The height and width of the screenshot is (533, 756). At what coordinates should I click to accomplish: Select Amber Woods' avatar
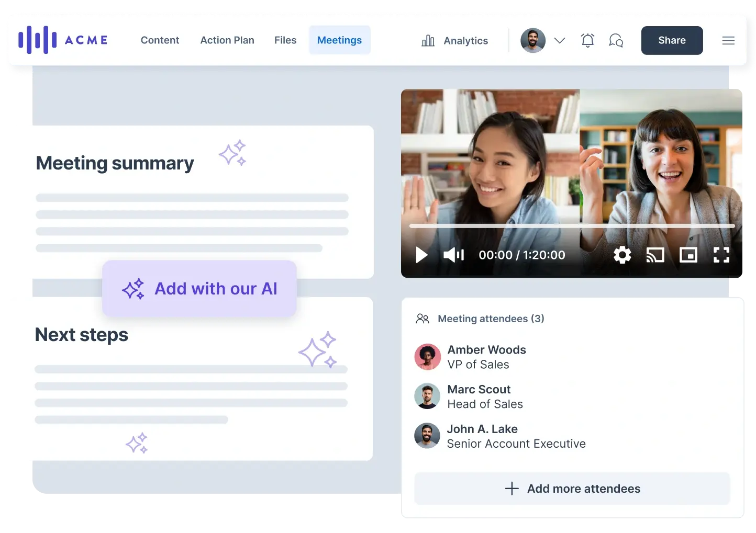[x=427, y=357]
